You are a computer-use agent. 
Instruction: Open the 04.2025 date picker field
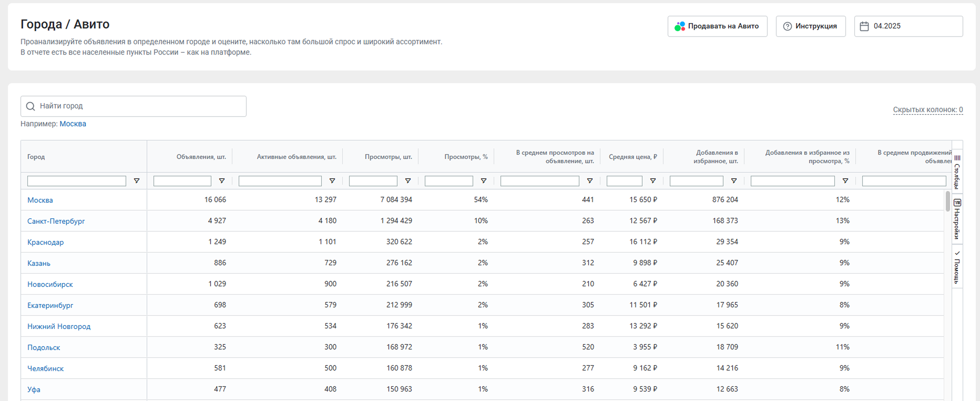(x=908, y=26)
